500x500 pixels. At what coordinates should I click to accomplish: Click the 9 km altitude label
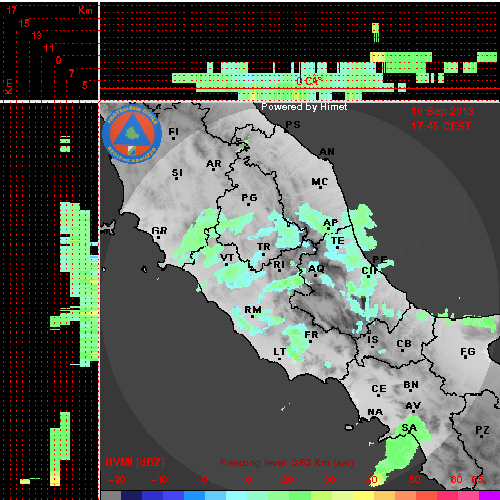(x=58, y=60)
